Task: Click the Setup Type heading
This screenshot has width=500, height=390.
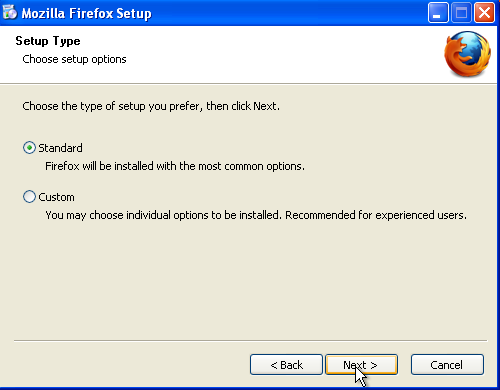Action: coord(48,41)
